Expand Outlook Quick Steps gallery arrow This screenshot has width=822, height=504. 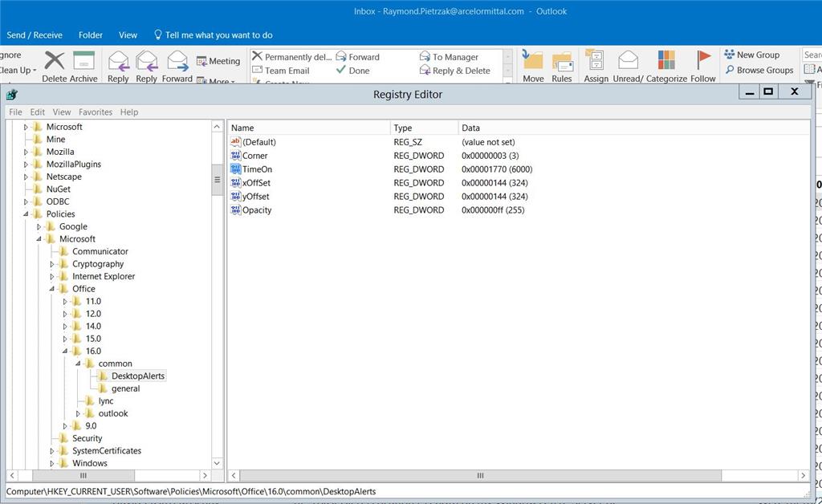point(507,82)
